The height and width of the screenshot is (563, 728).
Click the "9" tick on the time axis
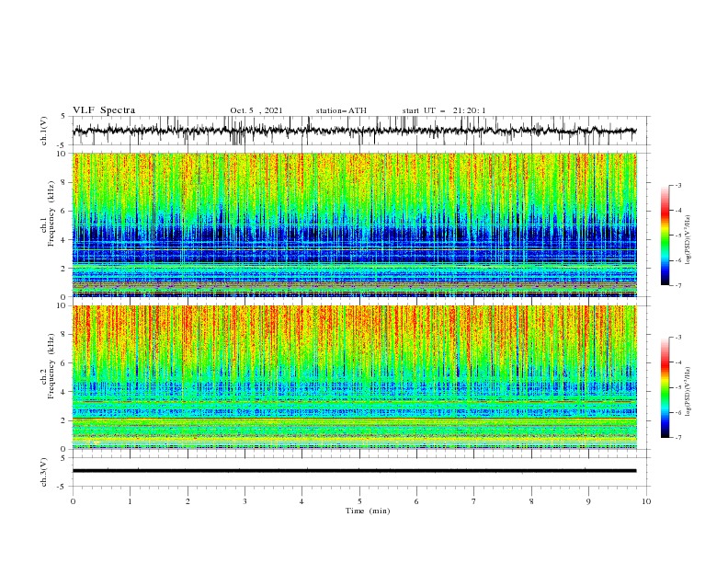pyautogui.click(x=588, y=501)
